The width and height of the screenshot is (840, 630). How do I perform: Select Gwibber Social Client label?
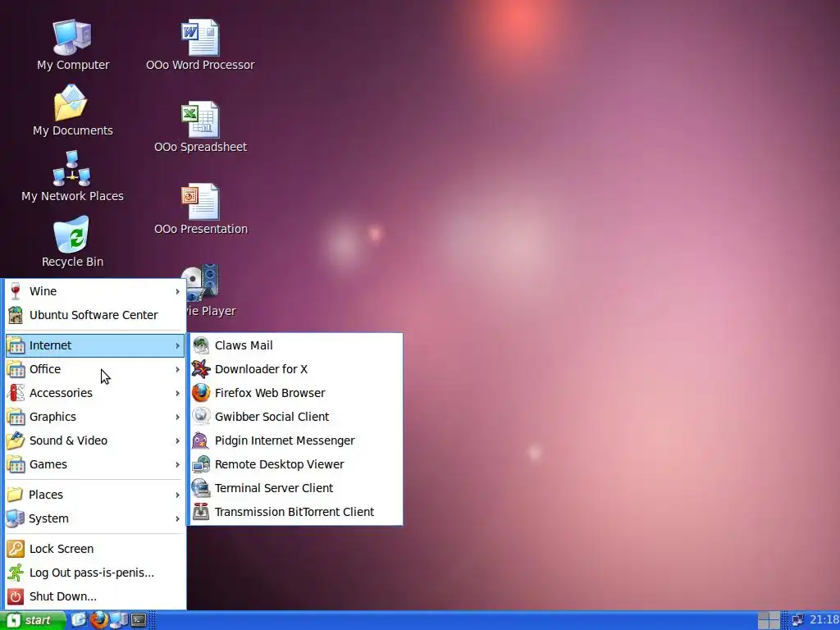click(x=272, y=417)
